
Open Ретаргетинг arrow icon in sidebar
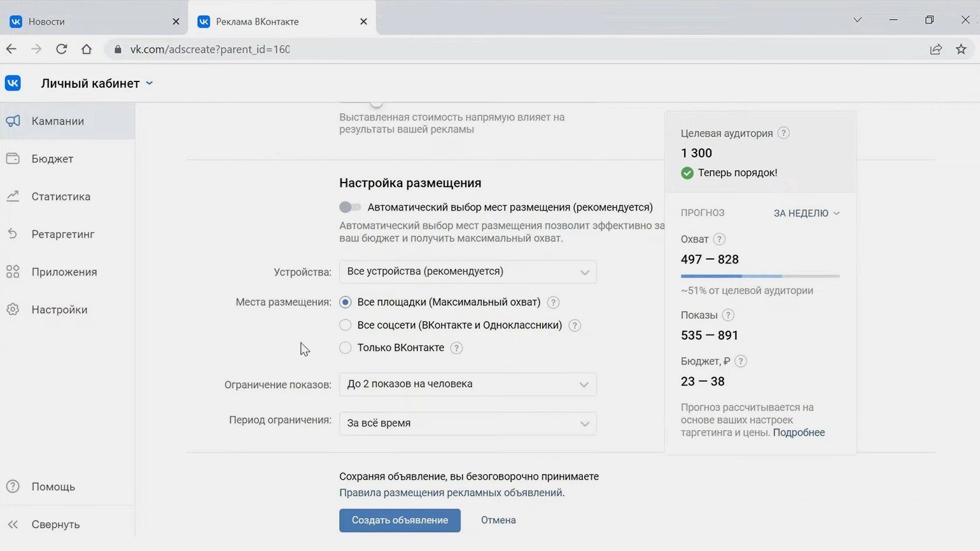pyautogui.click(x=13, y=234)
